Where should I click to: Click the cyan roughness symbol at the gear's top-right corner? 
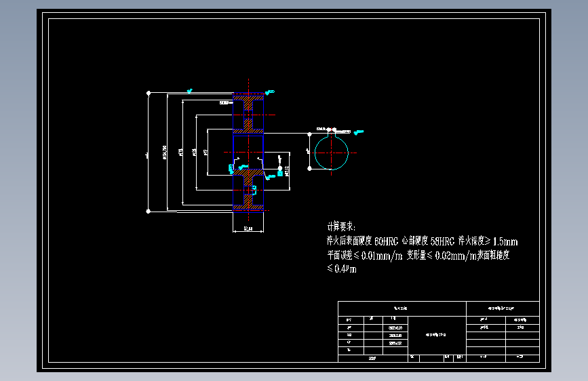[x=270, y=92]
